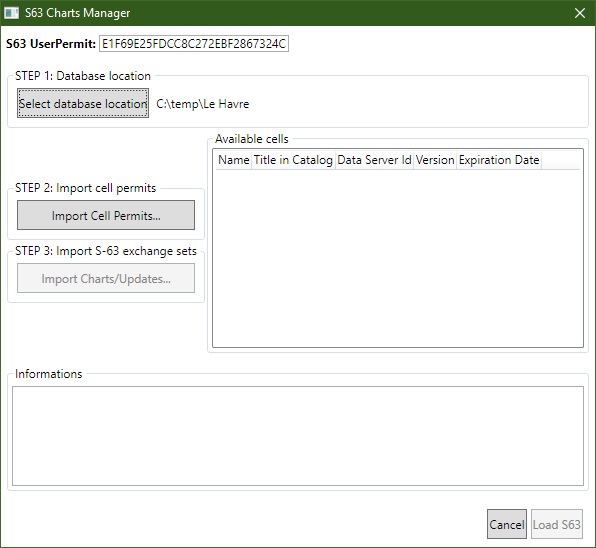596x548 pixels.
Task: Click the S63 UserPermit label
Action: (x=51, y=44)
